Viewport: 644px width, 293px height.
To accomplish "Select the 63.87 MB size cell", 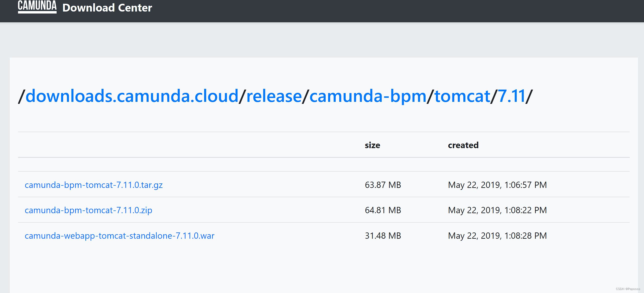I will pos(383,185).
